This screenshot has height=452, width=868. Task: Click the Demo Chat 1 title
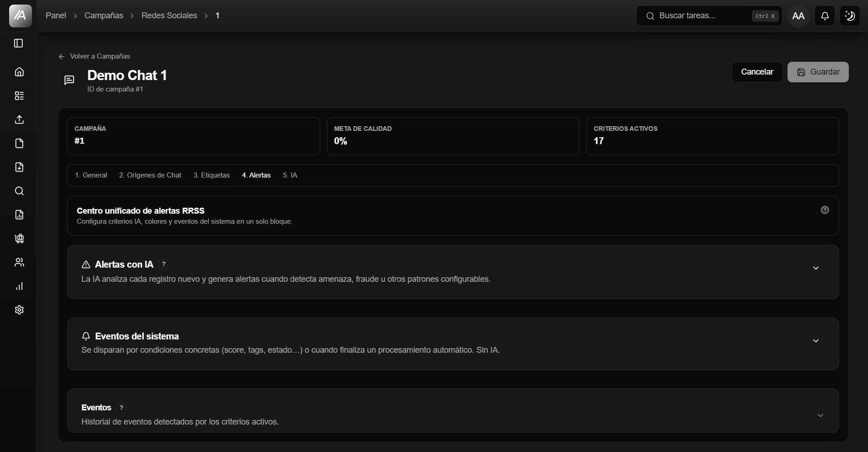pyautogui.click(x=127, y=75)
